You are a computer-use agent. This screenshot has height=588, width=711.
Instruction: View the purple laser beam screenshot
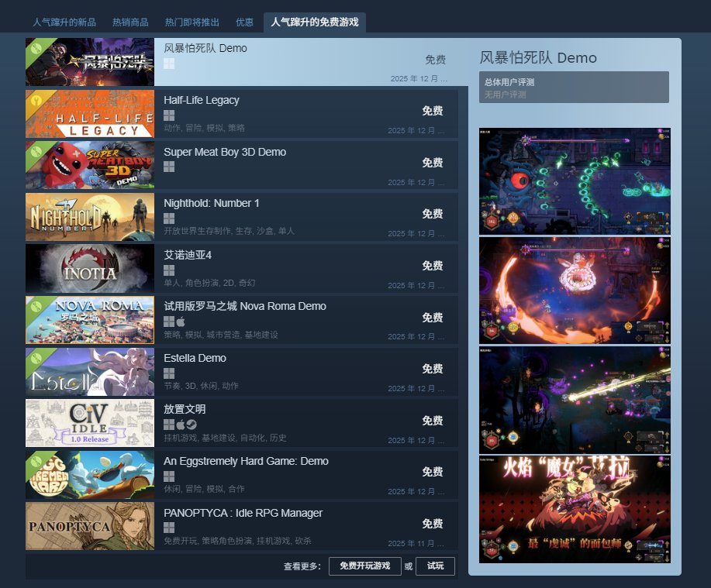pos(575,400)
